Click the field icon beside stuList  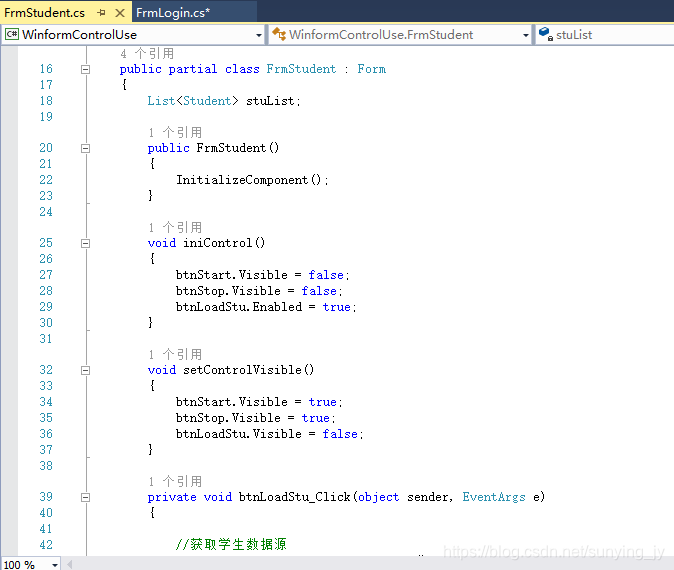(545, 34)
